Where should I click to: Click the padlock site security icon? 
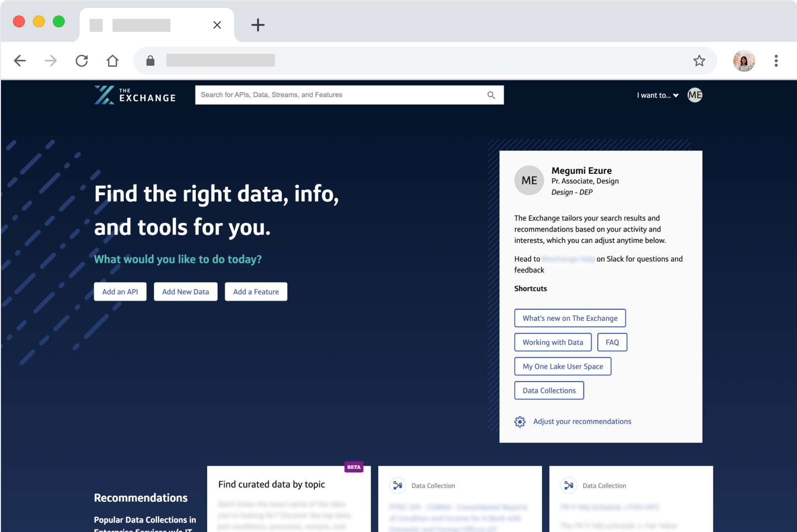coord(150,61)
